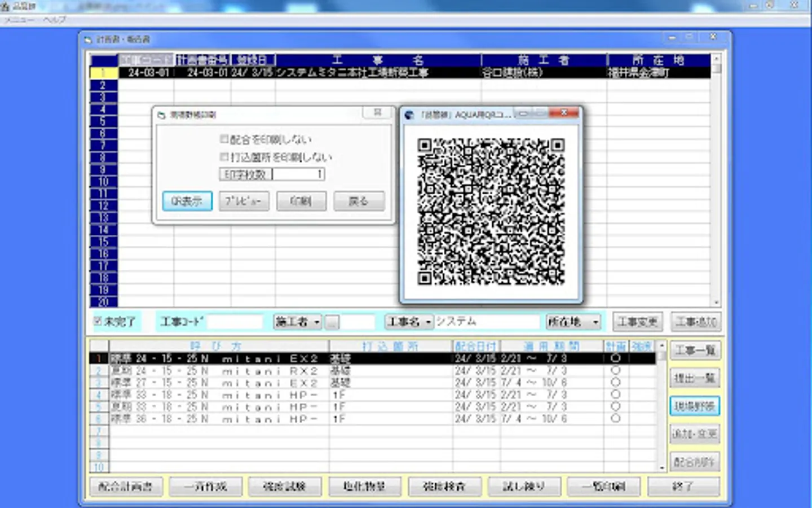Select mix row 6, 36-18-25N

[x=373, y=419]
